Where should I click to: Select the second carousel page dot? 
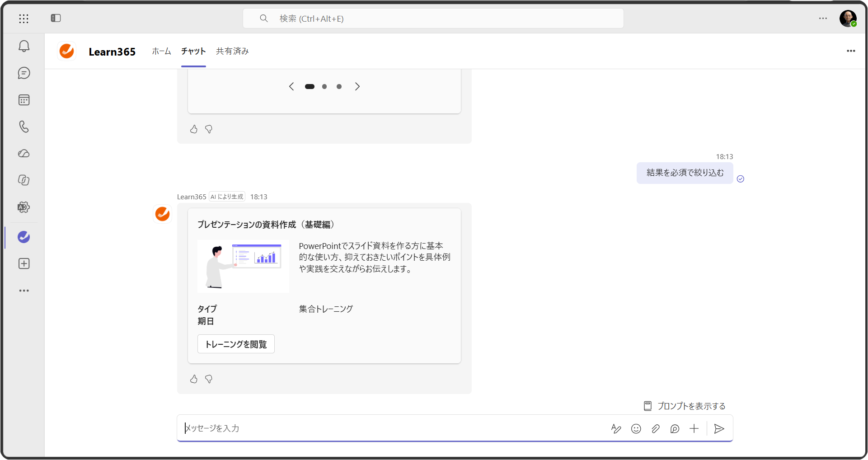324,86
